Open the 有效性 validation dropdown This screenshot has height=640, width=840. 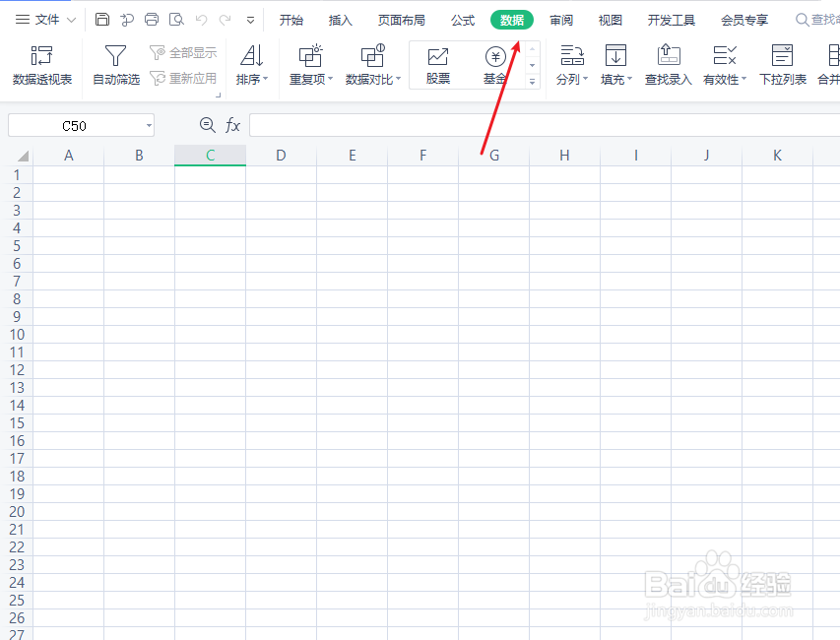coord(724,65)
